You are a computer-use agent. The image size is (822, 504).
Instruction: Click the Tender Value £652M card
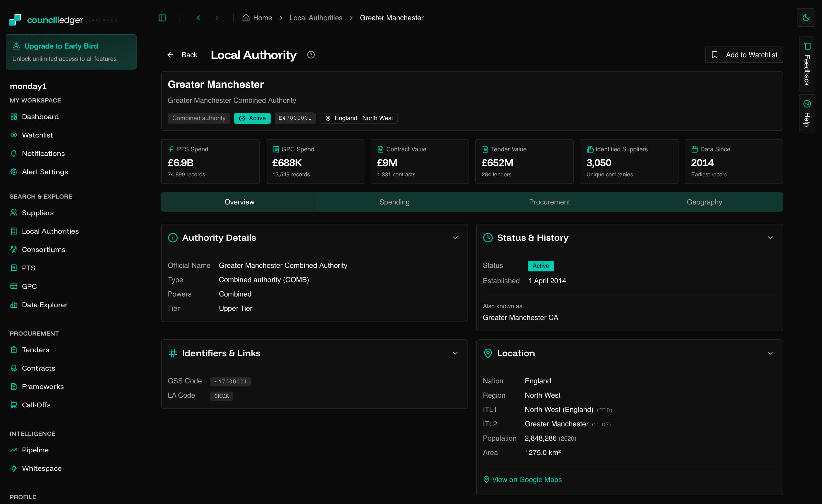524,161
